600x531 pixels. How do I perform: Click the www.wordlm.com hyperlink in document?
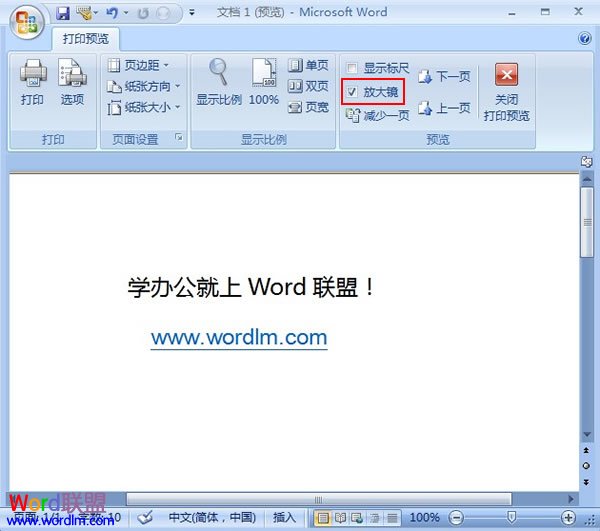pos(239,338)
